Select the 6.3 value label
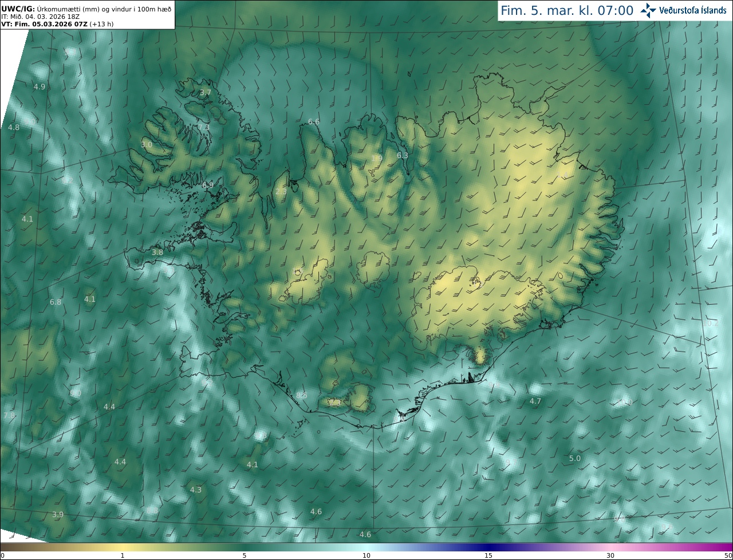Screen dimensions: 733x560 point(403,156)
